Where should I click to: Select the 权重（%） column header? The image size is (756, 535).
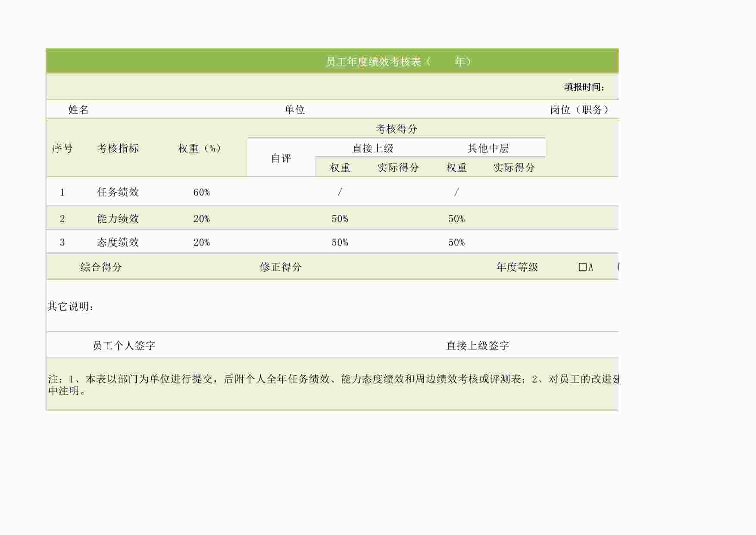(x=201, y=148)
